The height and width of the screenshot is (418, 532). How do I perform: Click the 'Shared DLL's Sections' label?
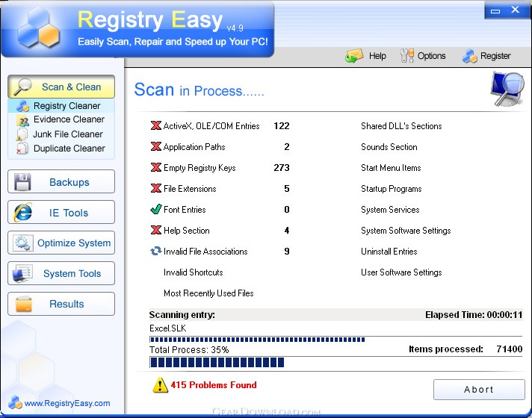(401, 126)
